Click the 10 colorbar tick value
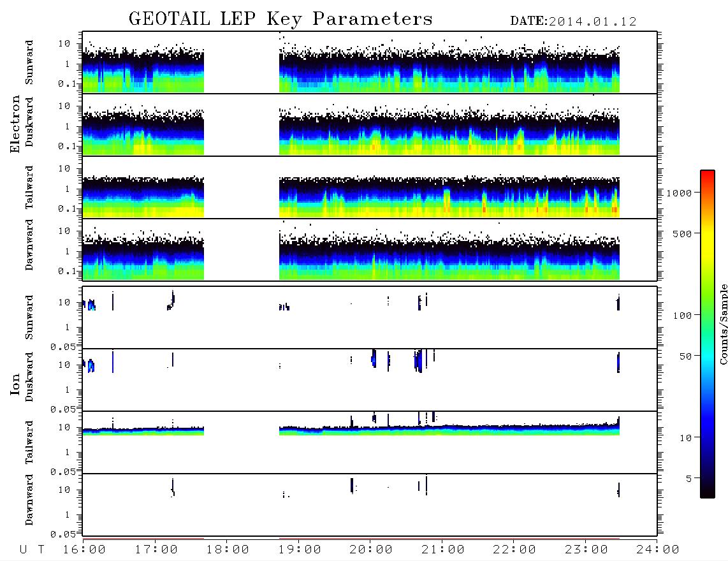Viewport: 728px width, 561px height. click(685, 438)
